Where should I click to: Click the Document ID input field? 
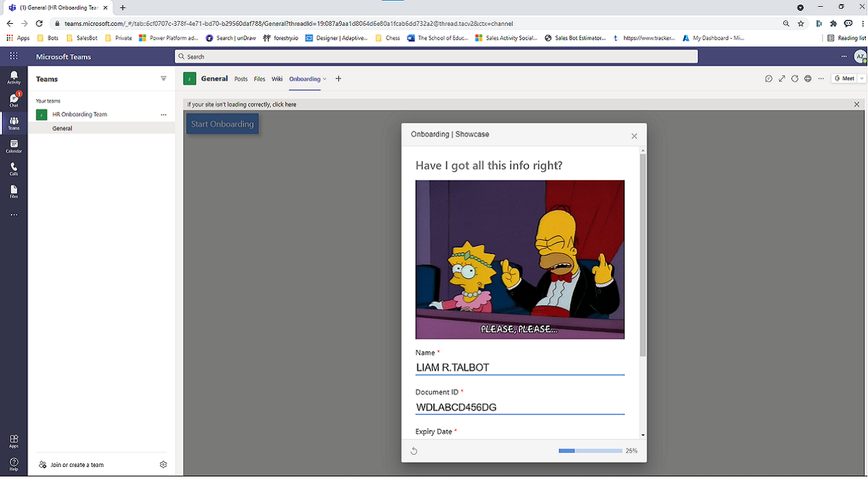point(520,407)
